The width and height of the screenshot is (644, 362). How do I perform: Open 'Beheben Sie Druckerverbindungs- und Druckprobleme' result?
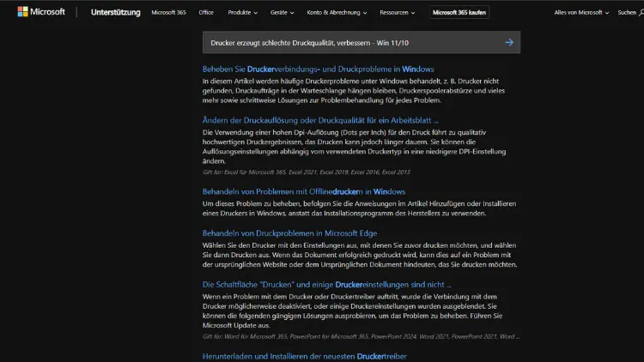click(318, 69)
